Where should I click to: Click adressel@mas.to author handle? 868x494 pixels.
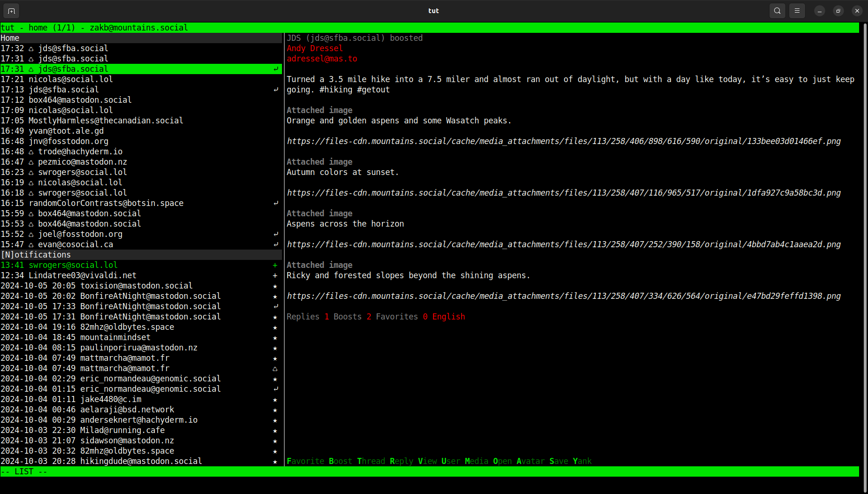click(322, 59)
